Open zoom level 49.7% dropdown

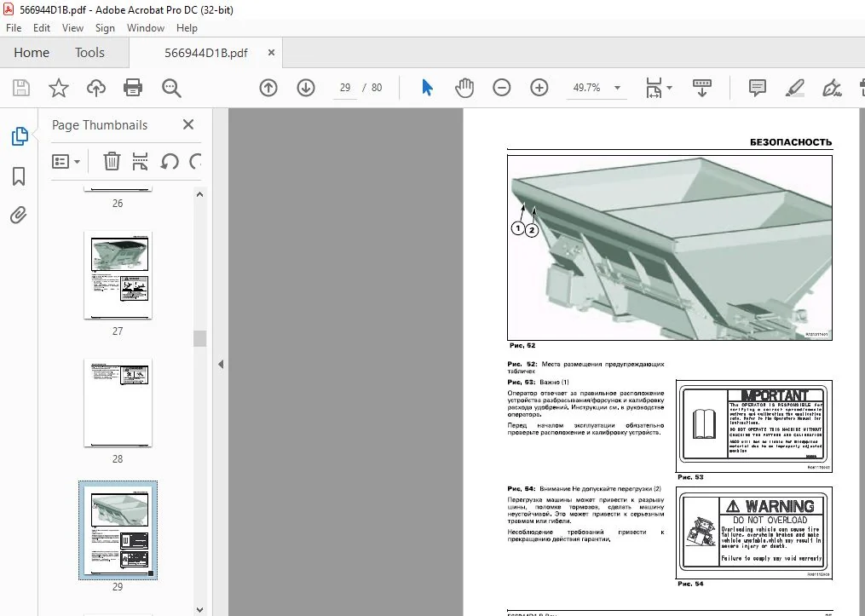pyautogui.click(x=617, y=88)
